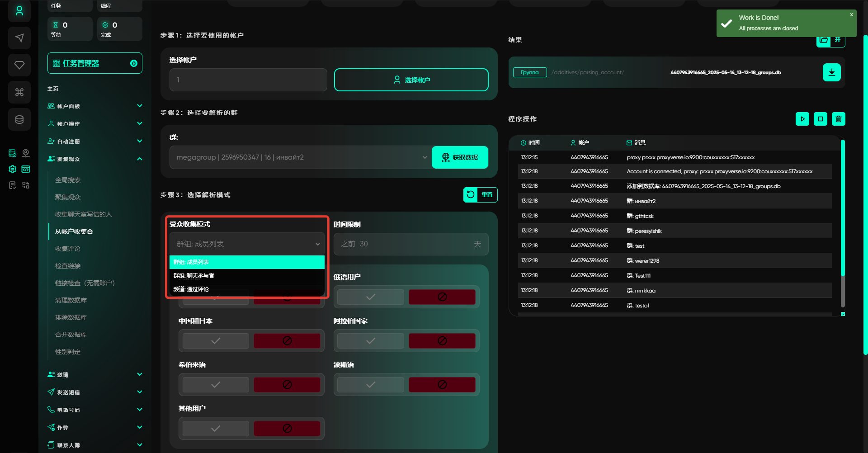Stop the program with square button
The height and width of the screenshot is (453, 868).
tap(820, 119)
